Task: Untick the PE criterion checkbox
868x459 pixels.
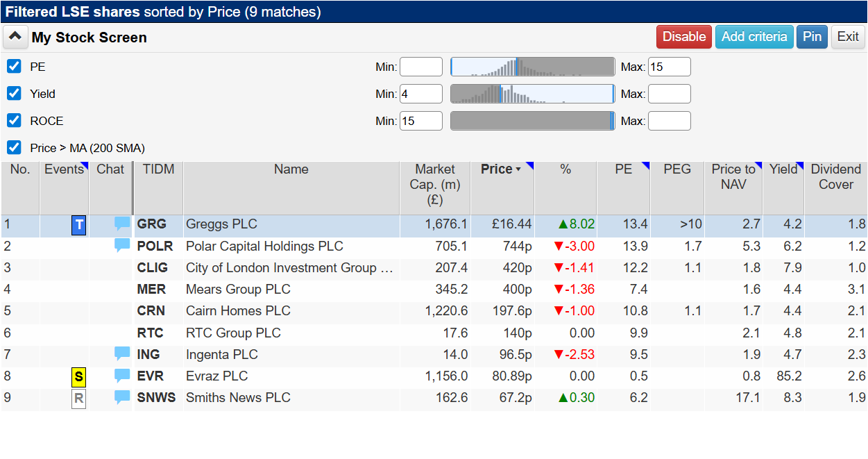Action: [14, 67]
